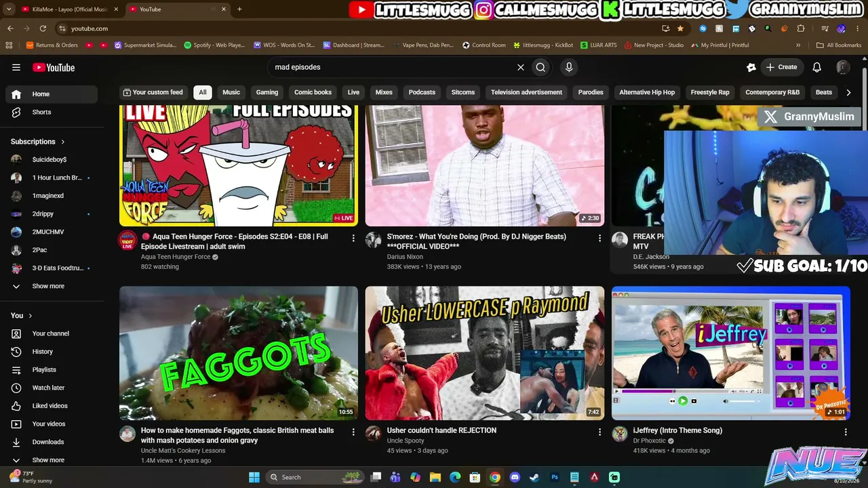The height and width of the screenshot is (488, 868).
Task: Expand hidden bookmarks with the double chevron
Action: point(798,45)
